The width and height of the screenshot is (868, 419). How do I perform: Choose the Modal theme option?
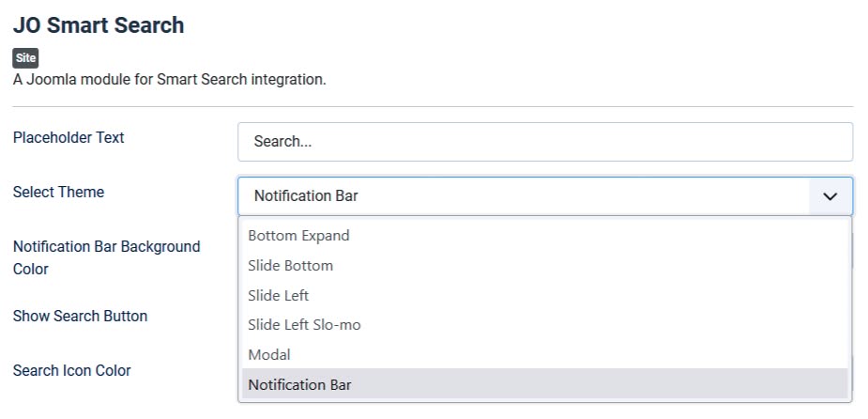(x=269, y=355)
